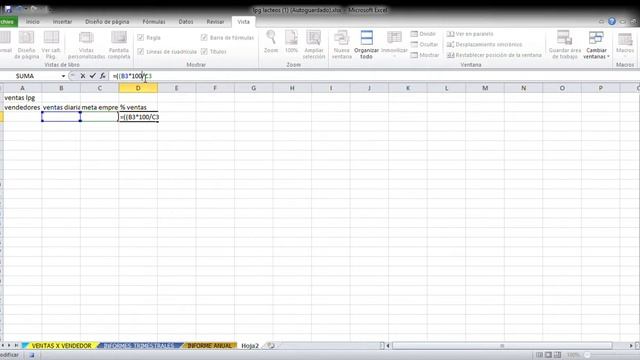Click Guardar área de trabajo icon
The image size is (640, 360).
coord(564,38)
